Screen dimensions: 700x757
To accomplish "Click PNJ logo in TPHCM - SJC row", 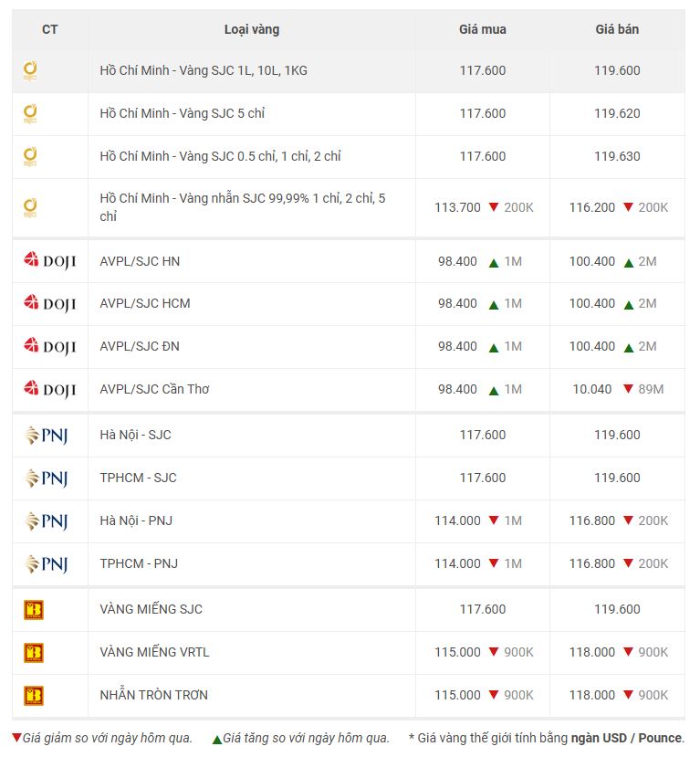I will click(47, 478).
